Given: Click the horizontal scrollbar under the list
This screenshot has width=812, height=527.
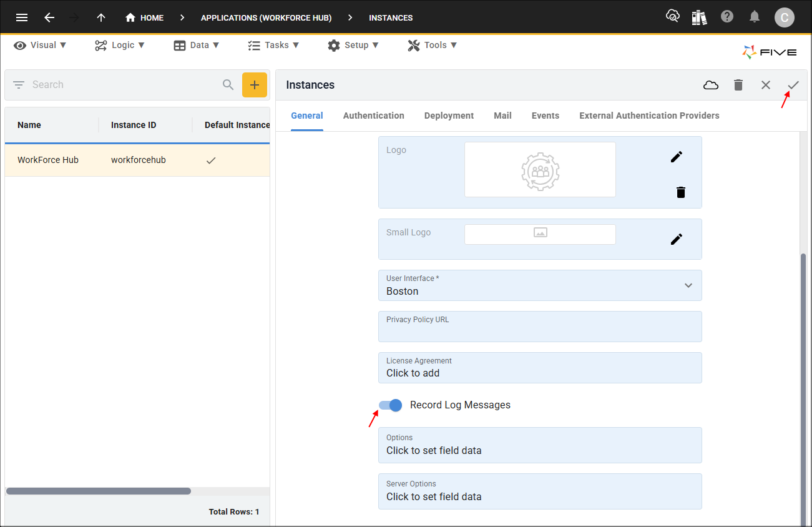Looking at the screenshot, I should pyautogui.click(x=98, y=491).
